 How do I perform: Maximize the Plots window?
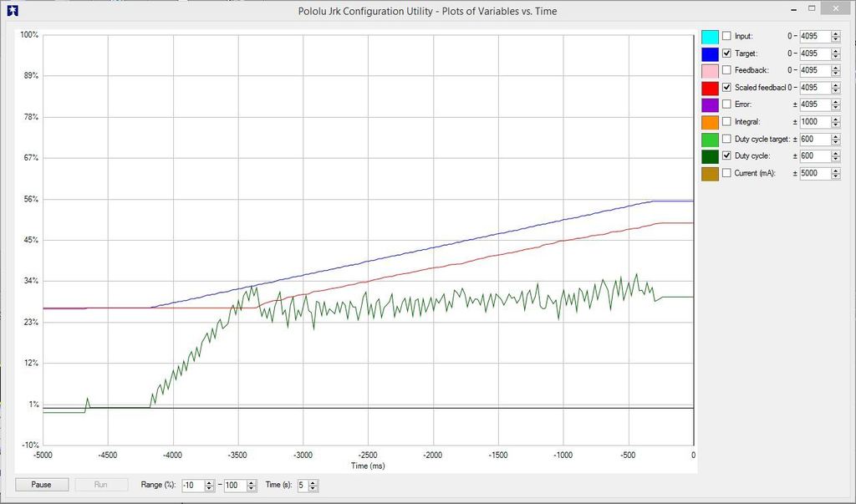coord(813,8)
